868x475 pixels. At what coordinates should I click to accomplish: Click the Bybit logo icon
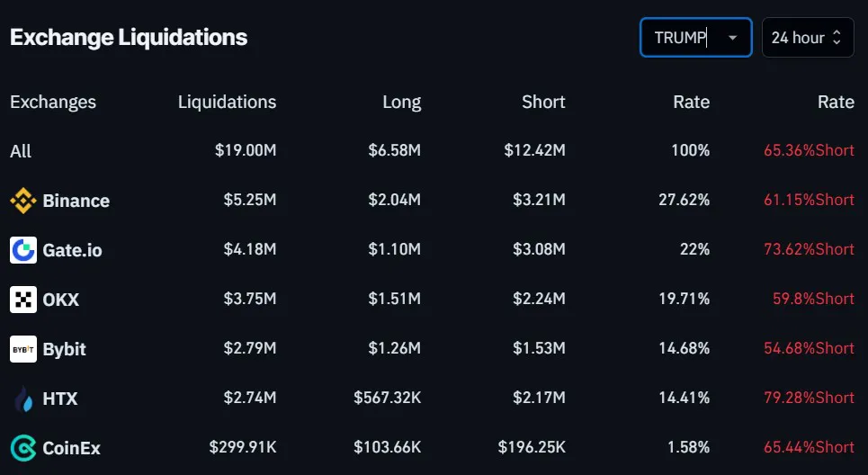pos(23,349)
